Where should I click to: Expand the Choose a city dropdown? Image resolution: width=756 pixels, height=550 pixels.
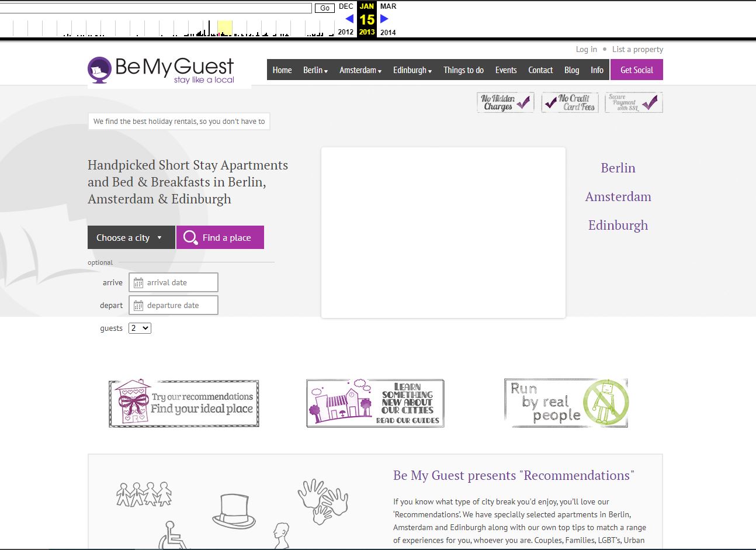coord(131,237)
